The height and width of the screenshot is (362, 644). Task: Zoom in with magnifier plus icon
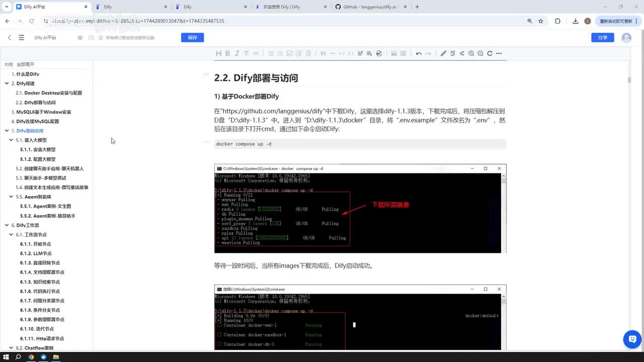point(471,53)
